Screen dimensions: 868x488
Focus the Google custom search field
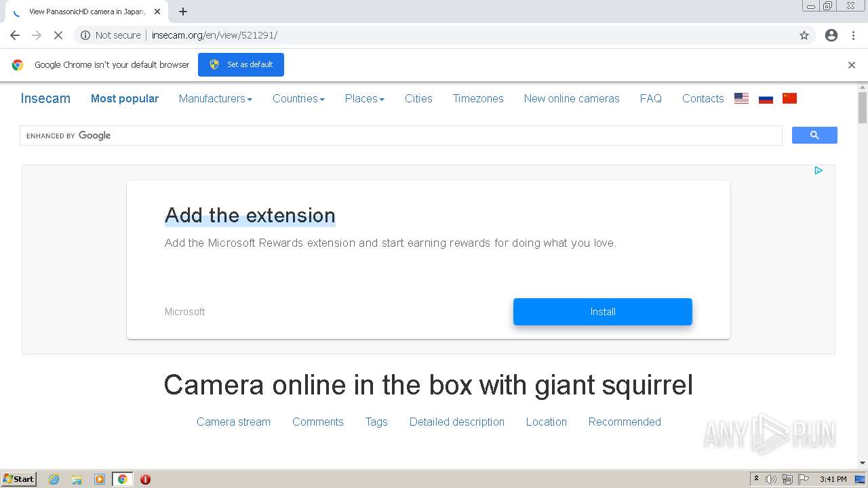coord(401,136)
